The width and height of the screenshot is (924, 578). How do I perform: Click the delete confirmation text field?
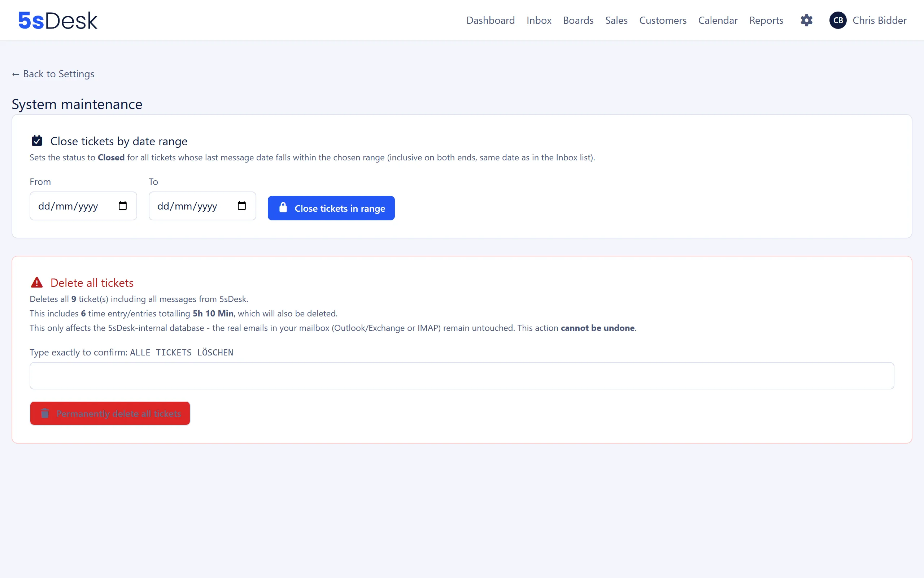462,375
